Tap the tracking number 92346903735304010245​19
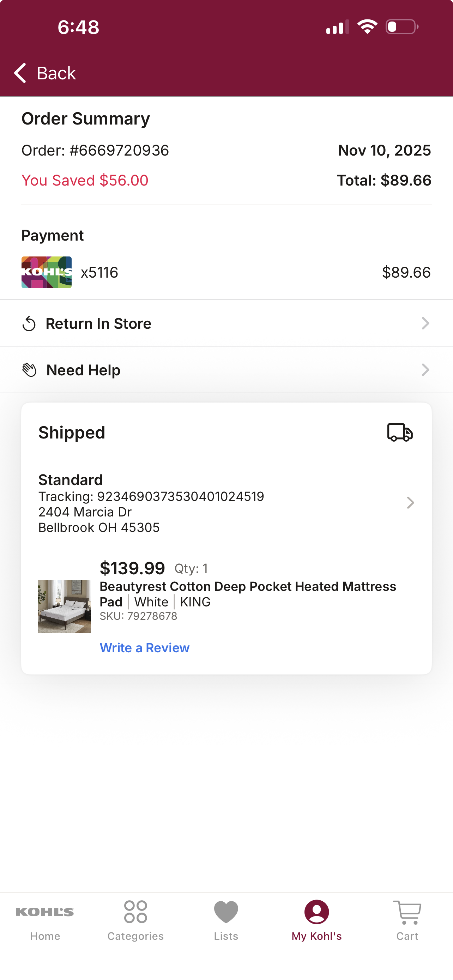Viewport: 453px width, 980px height. coord(180,496)
